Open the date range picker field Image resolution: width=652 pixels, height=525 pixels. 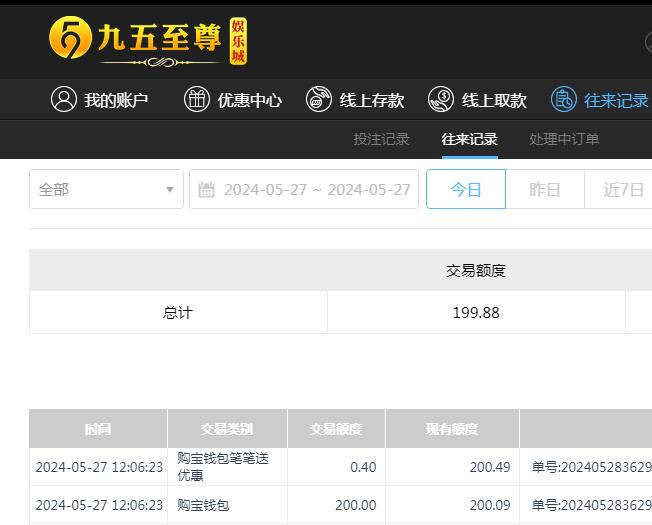click(304, 189)
